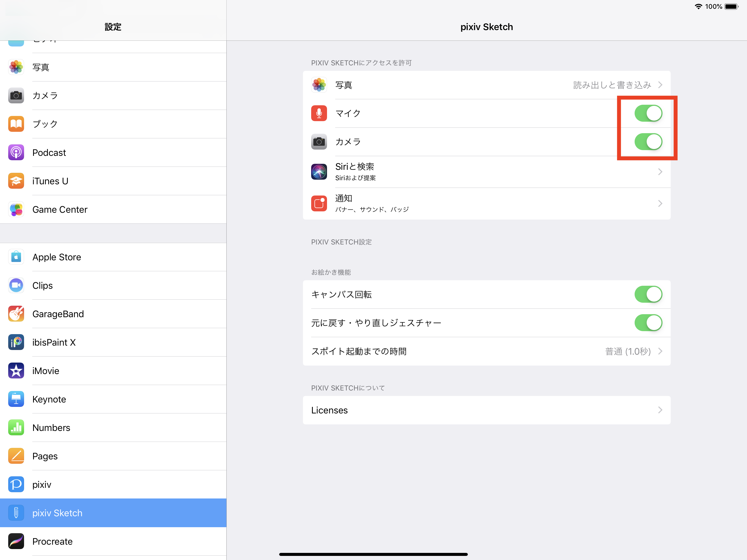Expand スポイト起動までの時間 chevron
Viewport: 747px width, 560px height.
tap(660, 351)
